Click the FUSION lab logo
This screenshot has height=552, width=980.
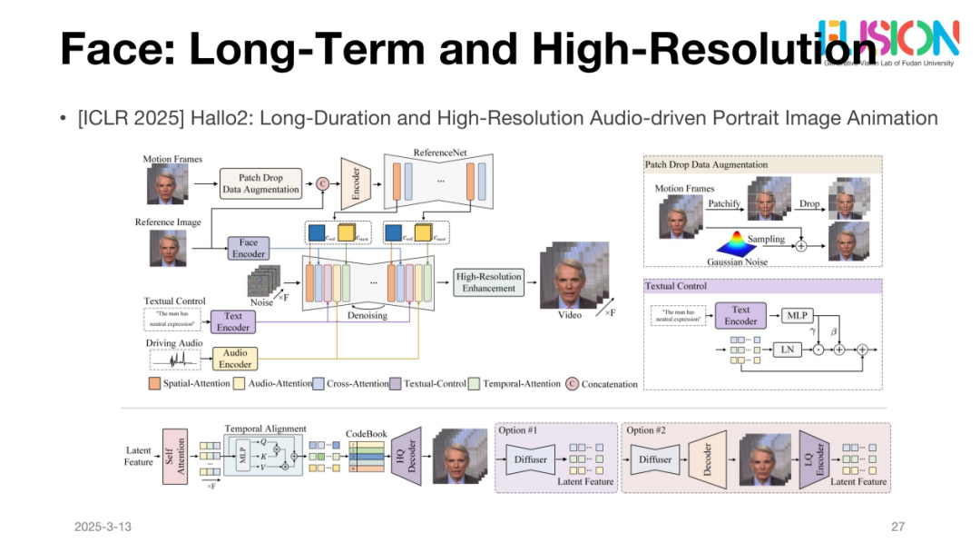(x=888, y=39)
